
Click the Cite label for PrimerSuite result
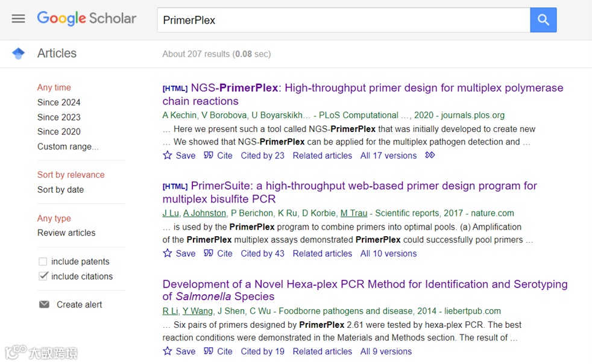pyautogui.click(x=225, y=253)
